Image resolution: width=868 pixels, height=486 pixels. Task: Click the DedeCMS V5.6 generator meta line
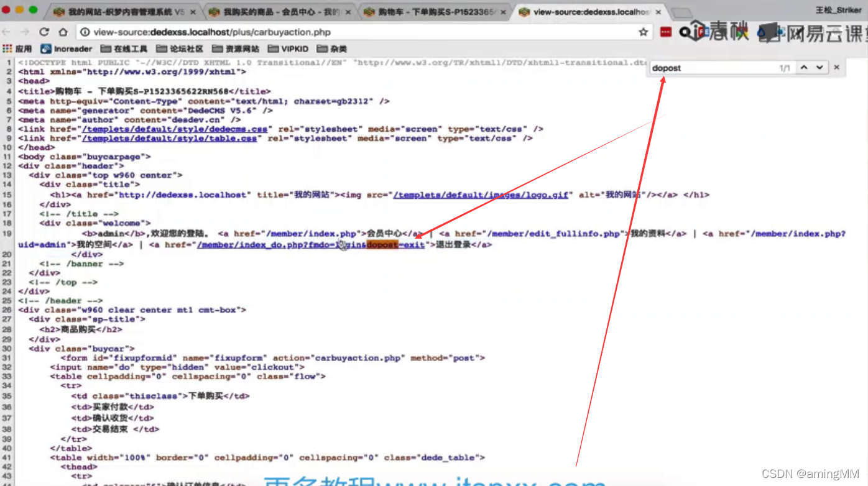click(145, 111)
